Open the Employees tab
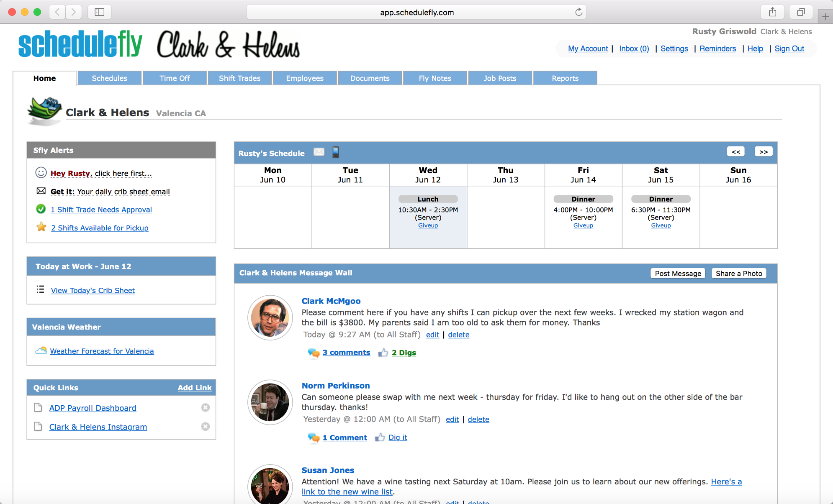The image size is (833, 504). click(305, 78)
